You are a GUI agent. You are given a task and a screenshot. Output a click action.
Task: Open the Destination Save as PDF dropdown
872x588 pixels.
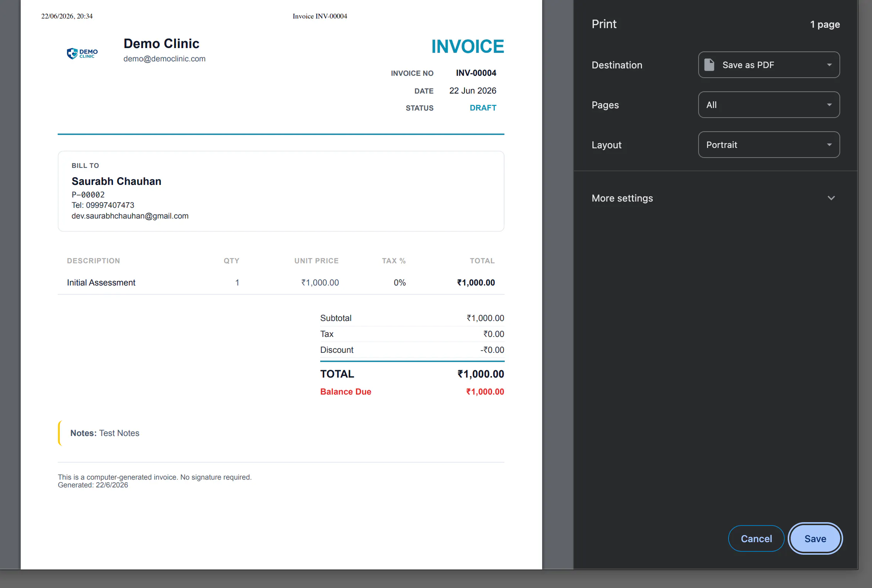(768, 65)
